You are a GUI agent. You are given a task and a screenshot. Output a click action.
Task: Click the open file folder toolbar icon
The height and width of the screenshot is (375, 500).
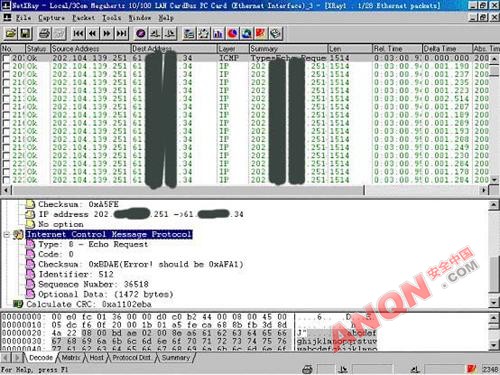click(x=11, y=33)
